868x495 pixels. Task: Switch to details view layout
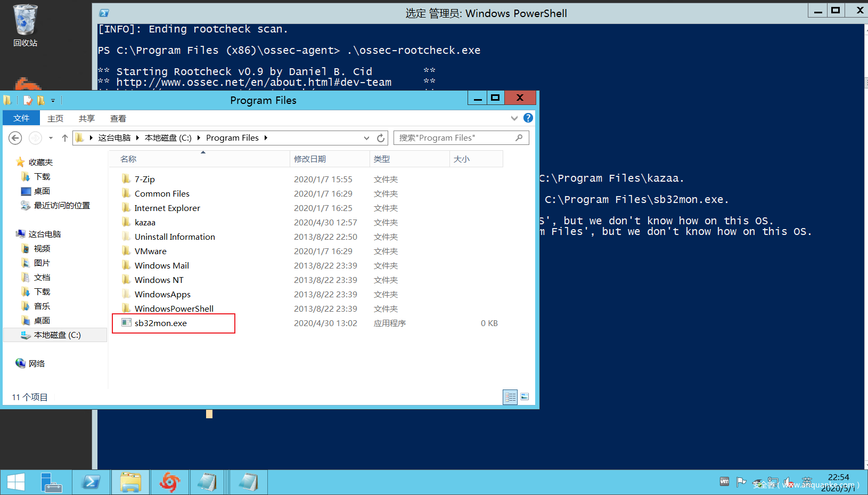pyautogui.click(x=510, y=397)
